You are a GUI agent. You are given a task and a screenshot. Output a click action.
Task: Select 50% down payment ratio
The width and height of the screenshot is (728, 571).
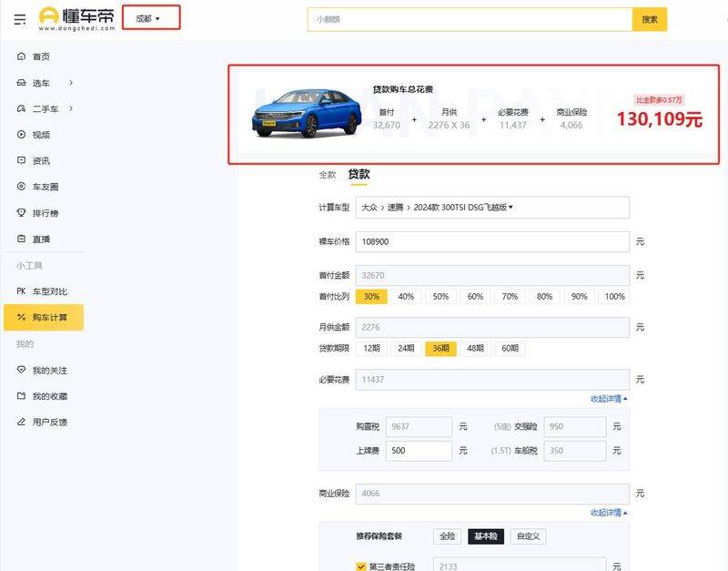440,296
